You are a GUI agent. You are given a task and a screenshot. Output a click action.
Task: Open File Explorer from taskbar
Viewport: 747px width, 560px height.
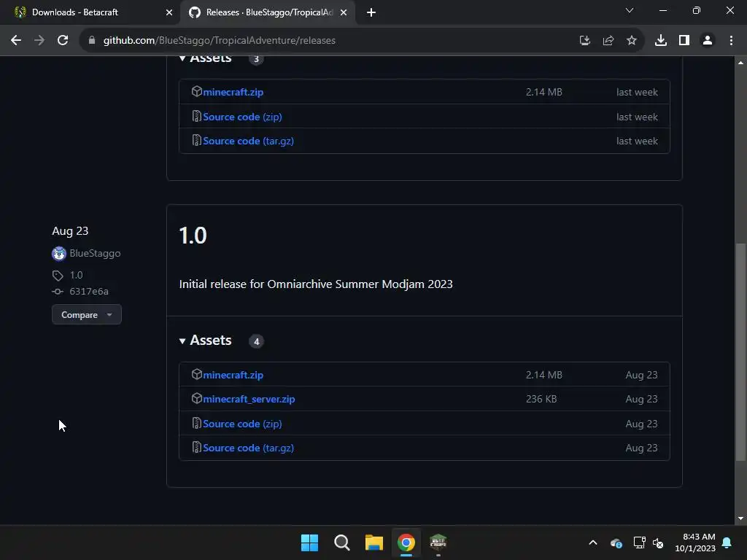click(x=374, y=542)
